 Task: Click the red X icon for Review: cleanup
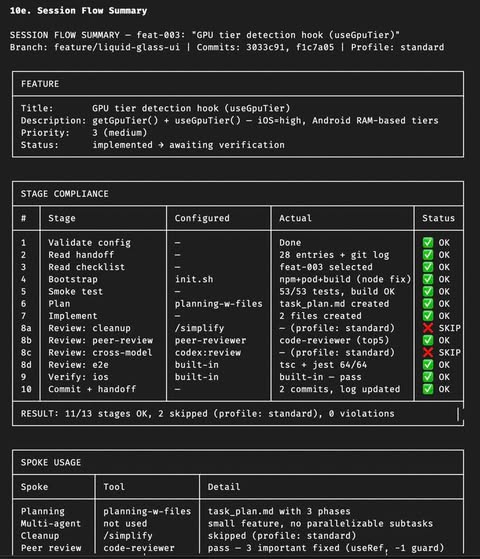click(428, 328)
